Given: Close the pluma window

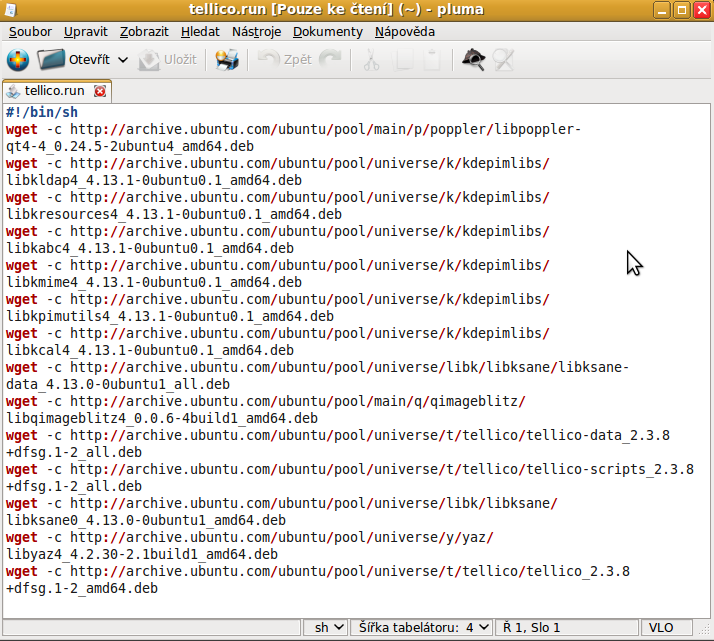Looking at the screenshot, I should pyautogui.click(x=702, y=10).
